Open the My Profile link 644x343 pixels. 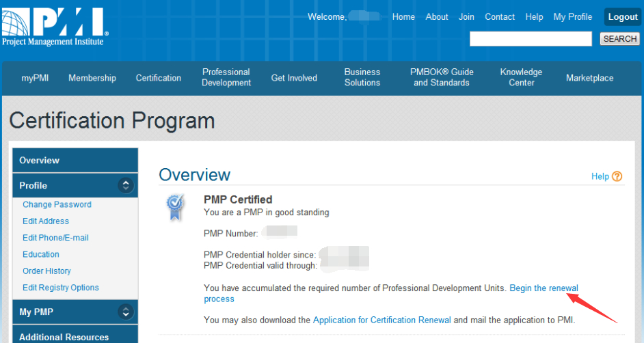click(x=572, y=17)
